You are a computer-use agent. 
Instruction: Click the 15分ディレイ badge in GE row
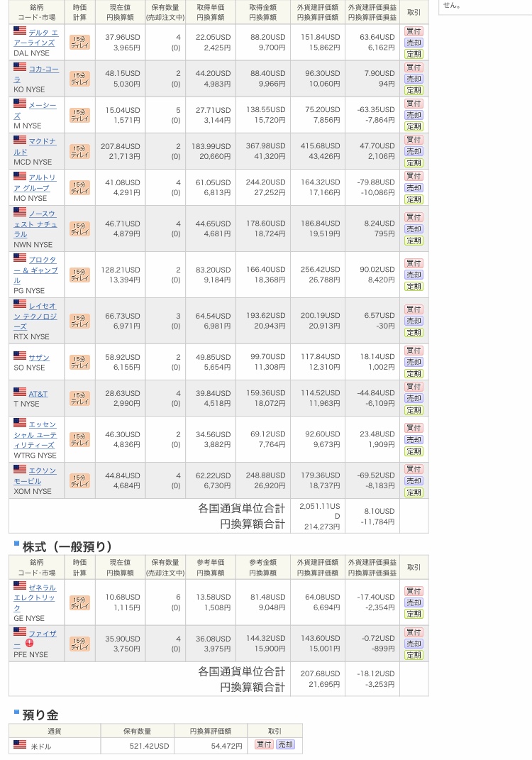coord(80,602)
